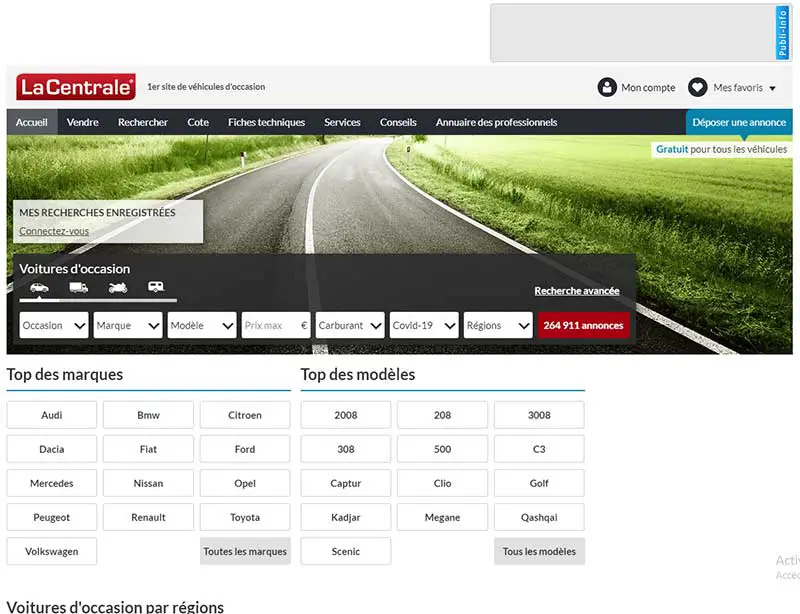800x614 pixels.
Task: Go to the Accueil menu item
Action: [x=32, y=122]
